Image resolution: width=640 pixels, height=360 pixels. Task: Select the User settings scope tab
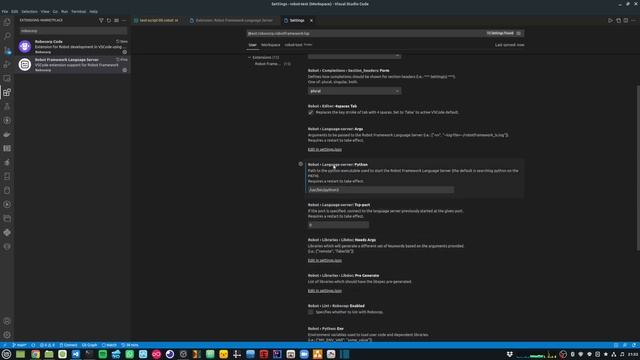[x=252, y=45]
